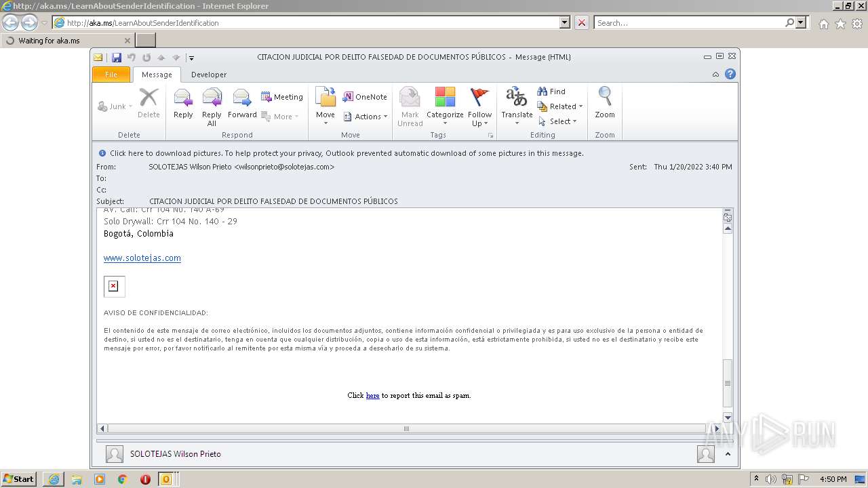
Task: Open Outlook Help question mark icon
Action: 730,75
